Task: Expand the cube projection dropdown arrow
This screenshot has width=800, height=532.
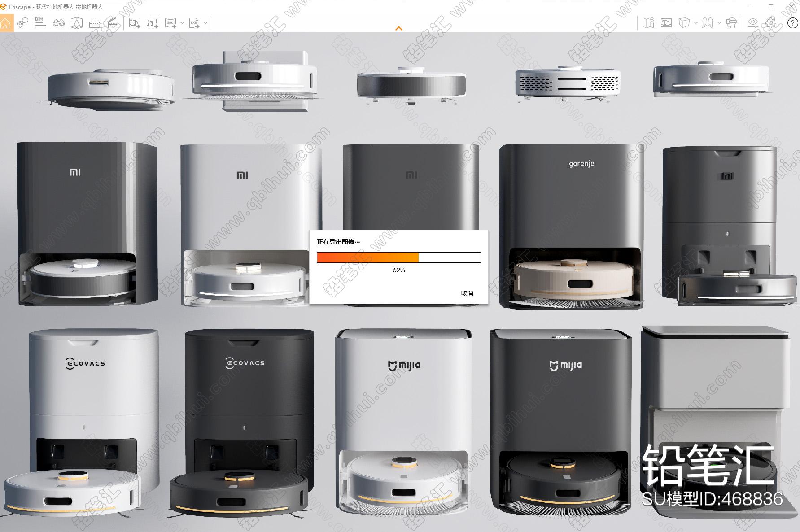Action: [x=696, y=23]
